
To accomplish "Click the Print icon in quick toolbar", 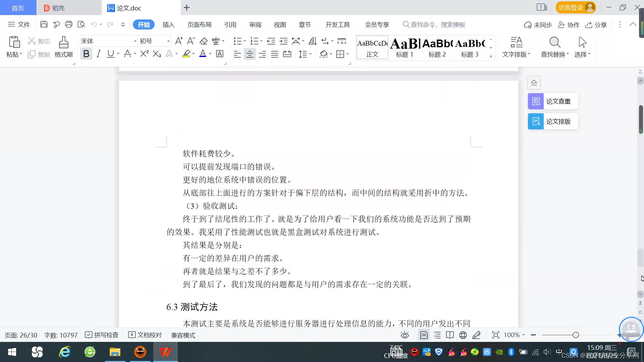I will point(69,24).
